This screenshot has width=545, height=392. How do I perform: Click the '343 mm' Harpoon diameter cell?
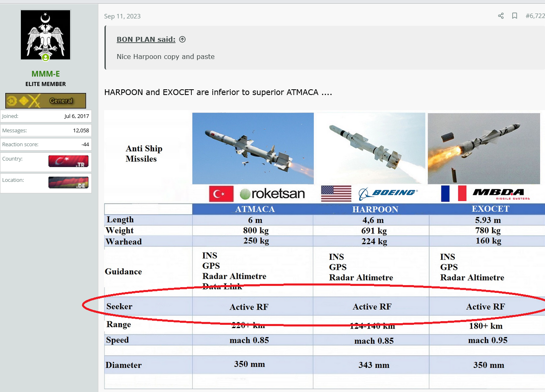[374, 365]
